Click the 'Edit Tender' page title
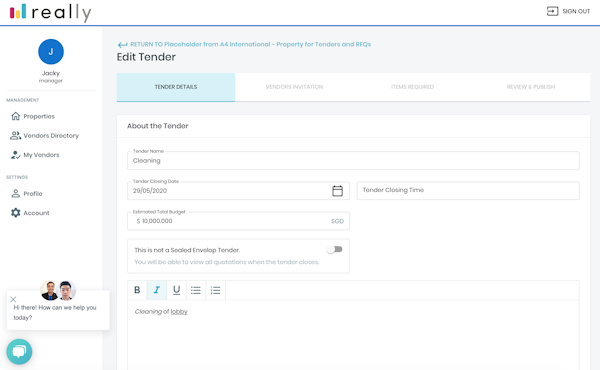The height and width of the screenshot is (370, 600). (146, 57)
